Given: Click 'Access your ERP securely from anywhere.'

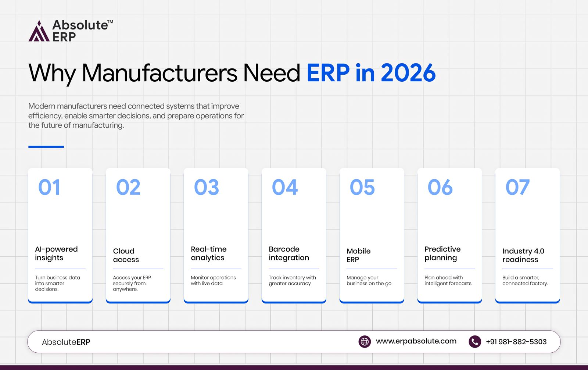Looking at the screenshot, I should click(x=132, y=283).
